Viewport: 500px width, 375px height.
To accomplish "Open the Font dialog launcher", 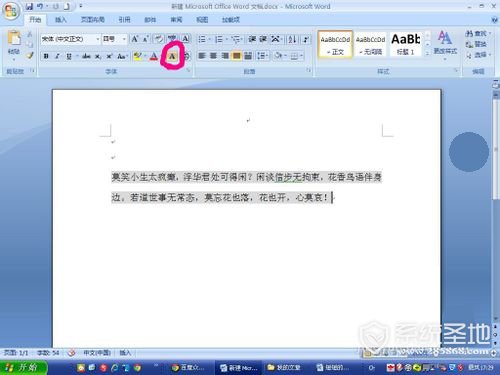I will tap(189, 71).
